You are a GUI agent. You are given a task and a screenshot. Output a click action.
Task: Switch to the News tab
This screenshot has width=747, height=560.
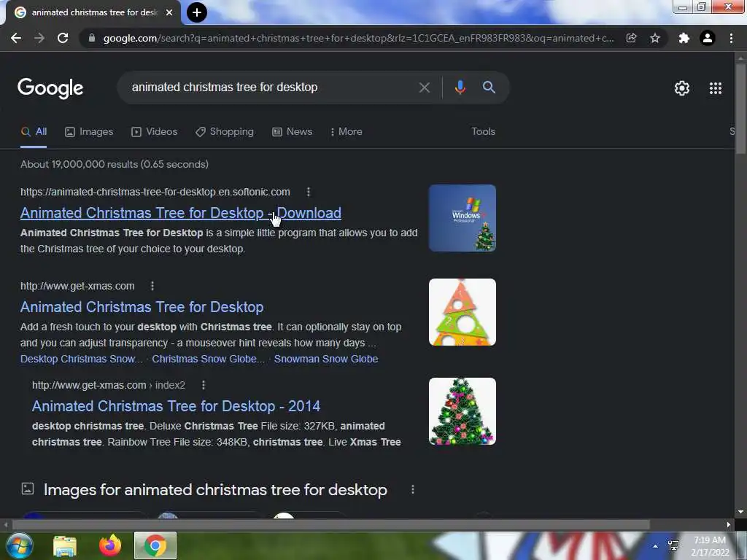pyautogui.click(x=292, y=132)
